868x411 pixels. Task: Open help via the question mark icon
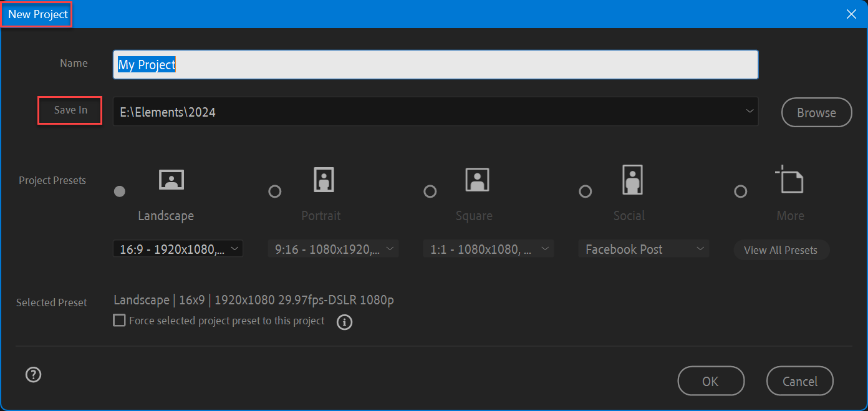[33, 374]
